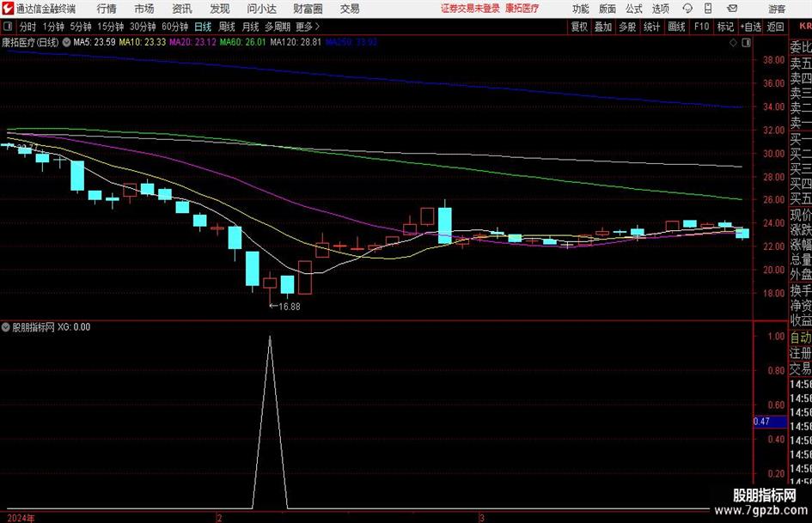Open the 问小达 menu
812x523 pixels.
[x=261, y=9]
